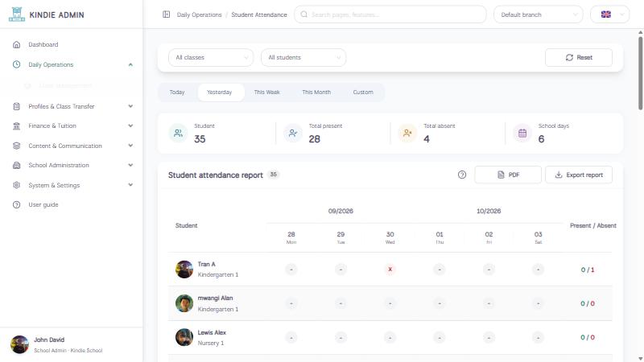Click the Kindie Admin logo icon

17,14
